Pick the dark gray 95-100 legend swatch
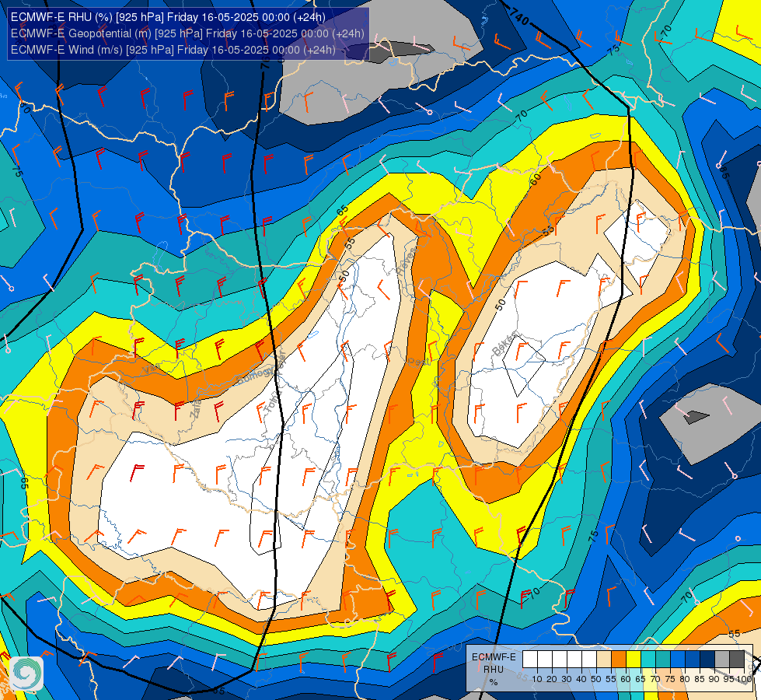The height and width of the screenshot is (700, 761). pos(737,659)
